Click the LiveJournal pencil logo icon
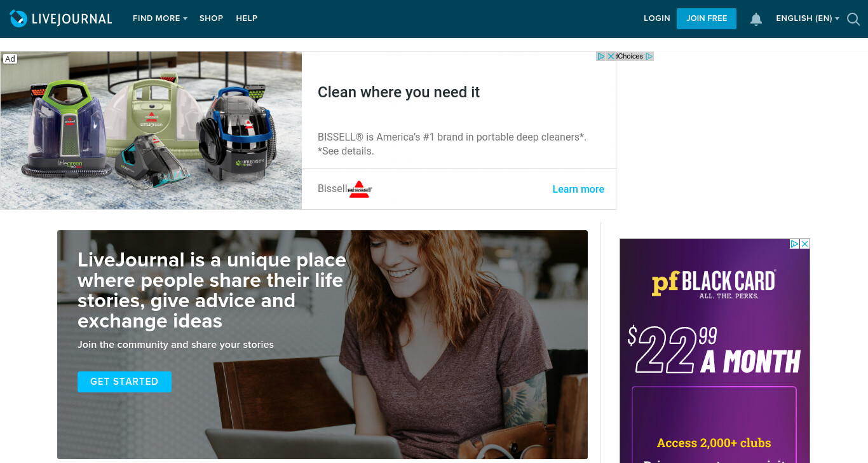868x463 pixels. pos(18,18)
